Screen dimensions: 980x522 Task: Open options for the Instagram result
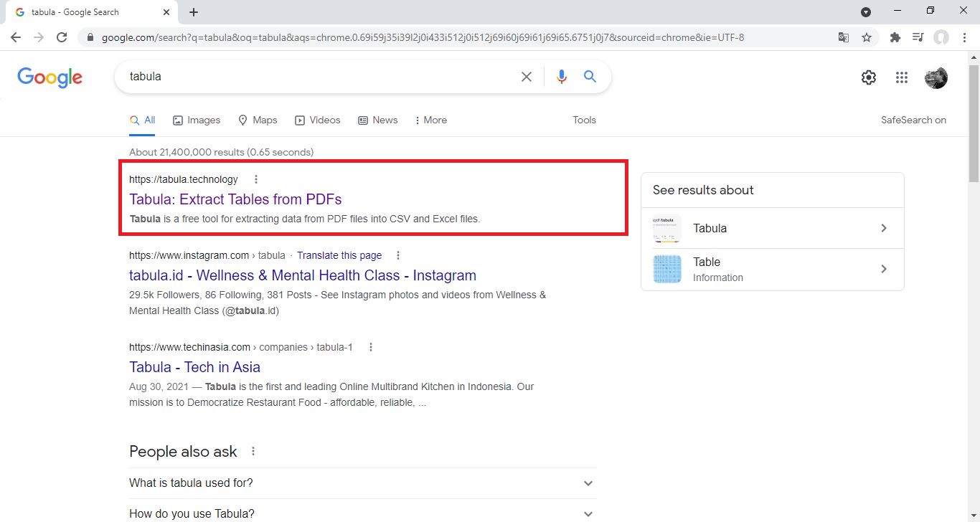click(x=398, y=255)
